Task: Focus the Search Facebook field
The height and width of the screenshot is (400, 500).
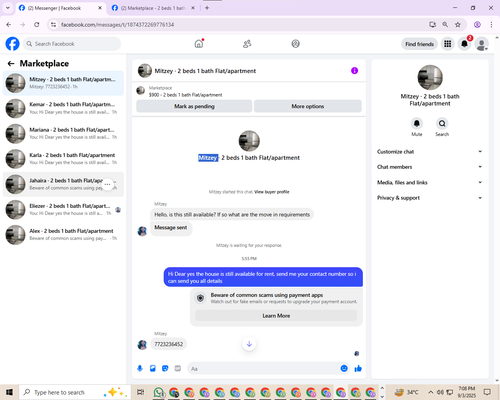Action: click(72, 44)
